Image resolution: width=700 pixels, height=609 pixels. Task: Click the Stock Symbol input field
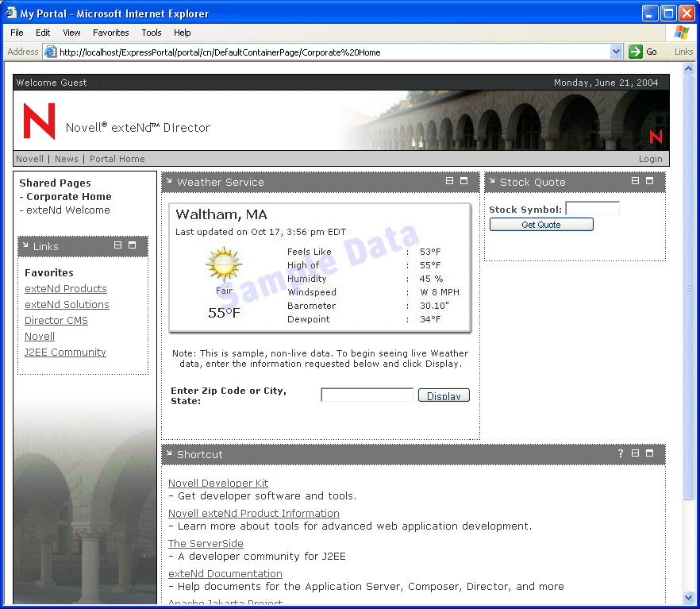coord(592,208)
